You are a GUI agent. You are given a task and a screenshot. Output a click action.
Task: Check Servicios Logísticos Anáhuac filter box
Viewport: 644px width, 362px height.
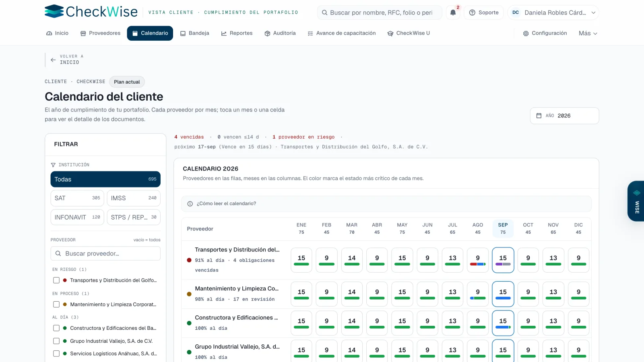[56, 354]
